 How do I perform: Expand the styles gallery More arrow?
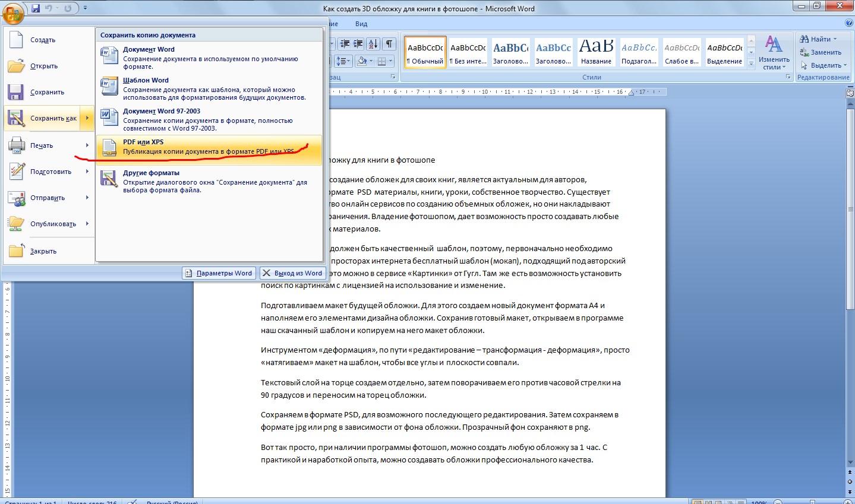click(751, 63)
